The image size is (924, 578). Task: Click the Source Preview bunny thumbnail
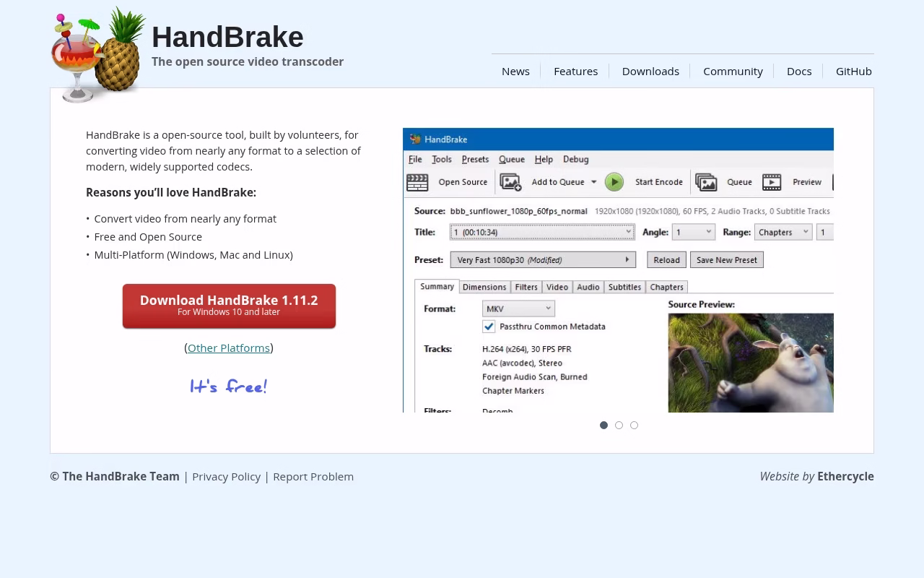[751, 363]
